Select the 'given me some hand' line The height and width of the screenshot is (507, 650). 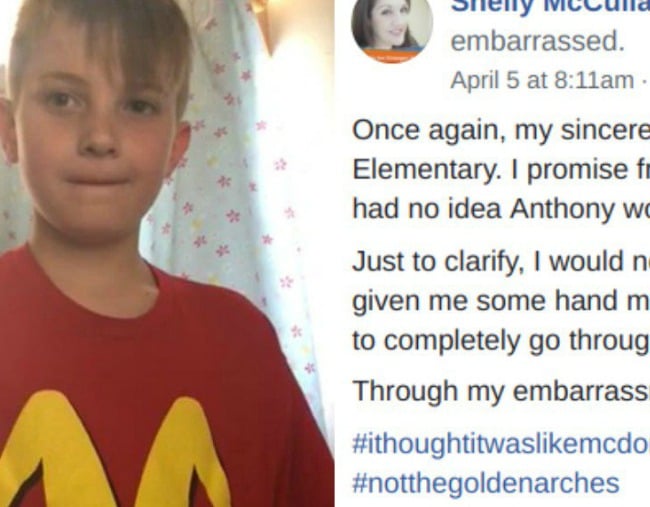(x=501, y=301)
